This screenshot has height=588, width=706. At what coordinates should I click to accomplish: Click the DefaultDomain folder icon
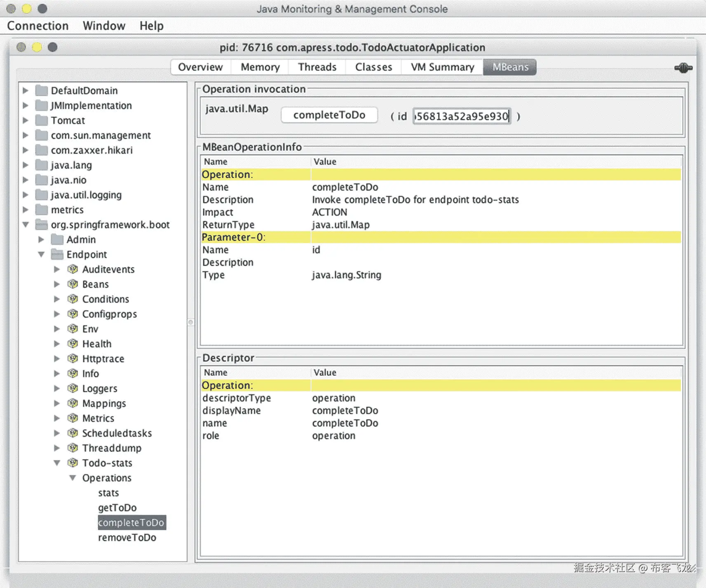(x=41, y=90)
